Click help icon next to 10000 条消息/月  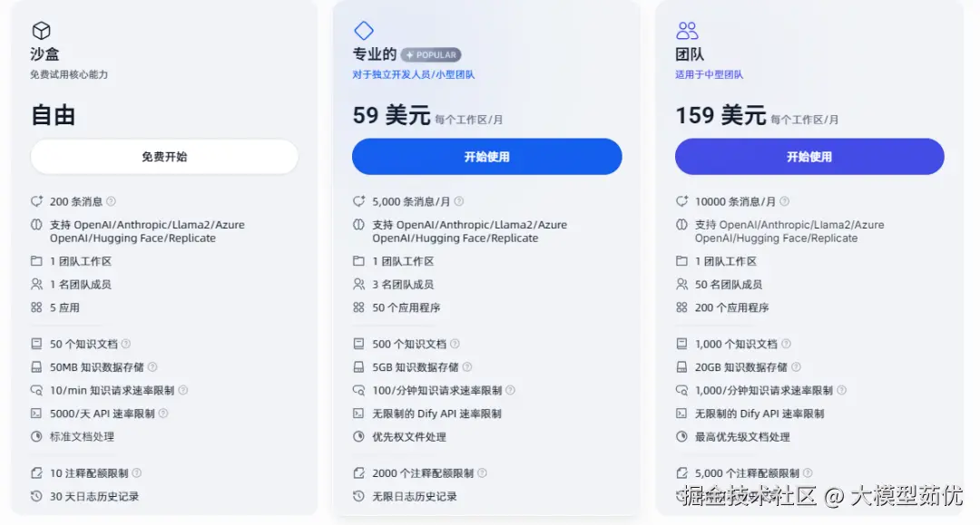click(x=784, y=201)
